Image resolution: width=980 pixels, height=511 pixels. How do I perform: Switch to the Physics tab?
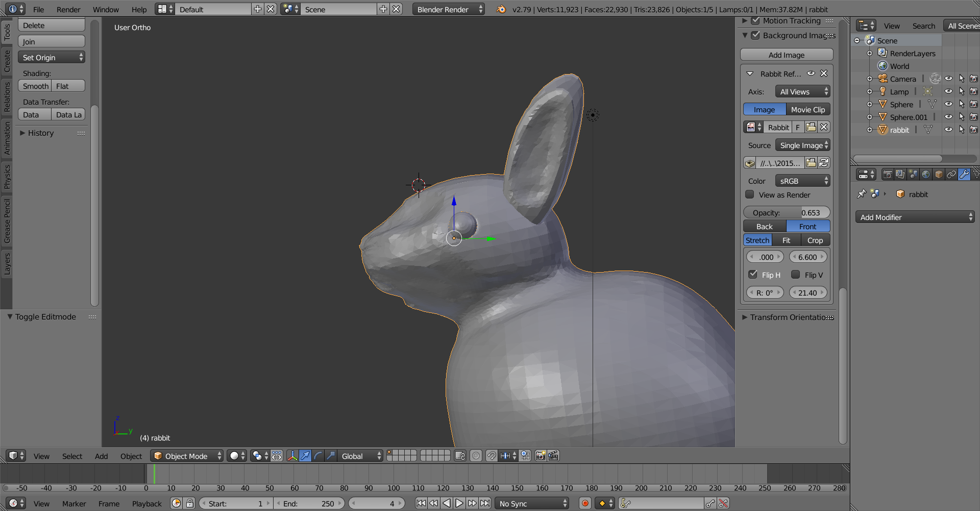[x=7, y=177]
